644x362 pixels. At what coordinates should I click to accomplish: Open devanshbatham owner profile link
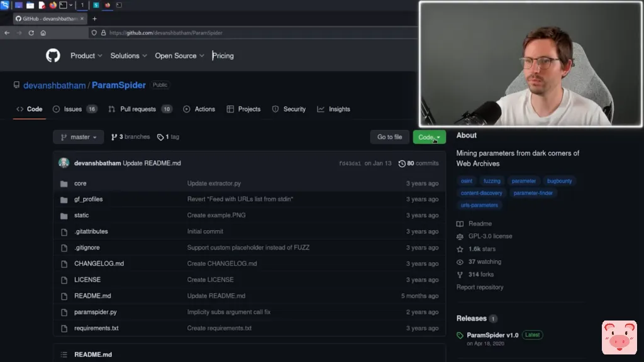pos(54,85)
